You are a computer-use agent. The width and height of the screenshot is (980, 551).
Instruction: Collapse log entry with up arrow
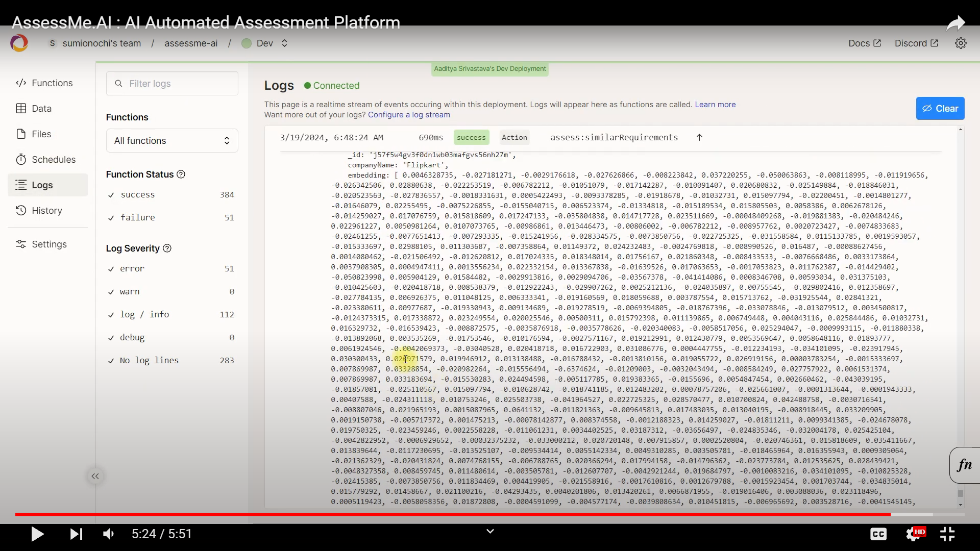[x=699, y=137]
